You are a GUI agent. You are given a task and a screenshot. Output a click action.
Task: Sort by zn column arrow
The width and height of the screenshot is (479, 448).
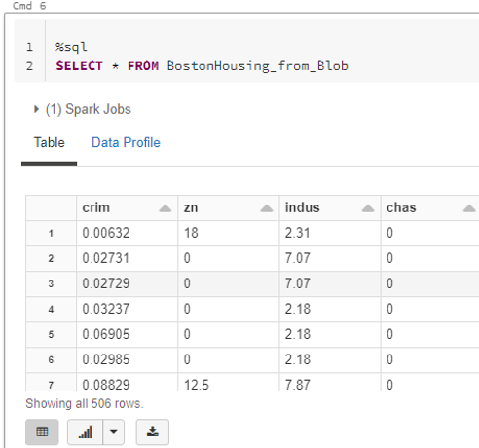(267, 208)
